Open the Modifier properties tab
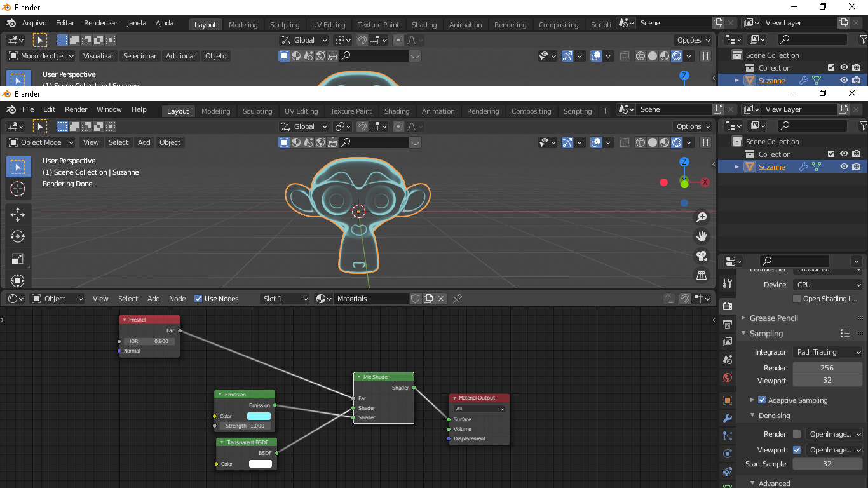 pyautogui.click(x=728, y=418)
